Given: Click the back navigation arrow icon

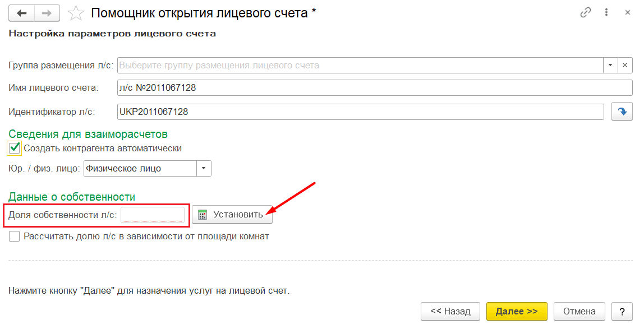Looking at the screenshot, I should 22,13.
